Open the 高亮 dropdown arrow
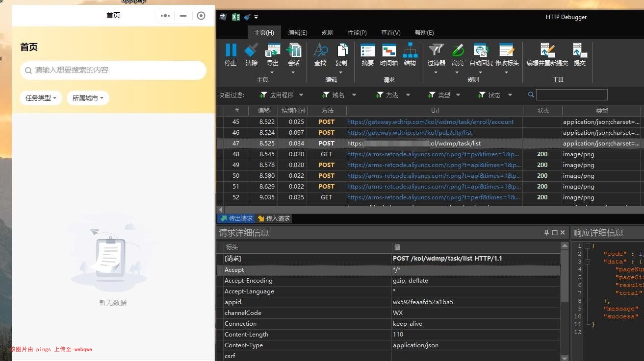The height and width of the screenshot is (361, 644). point(458,72)
